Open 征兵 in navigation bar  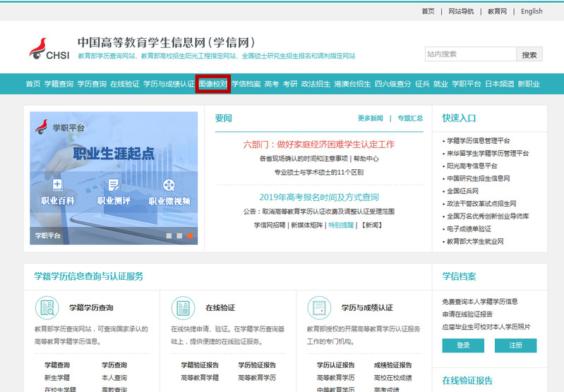click(422, 84)
